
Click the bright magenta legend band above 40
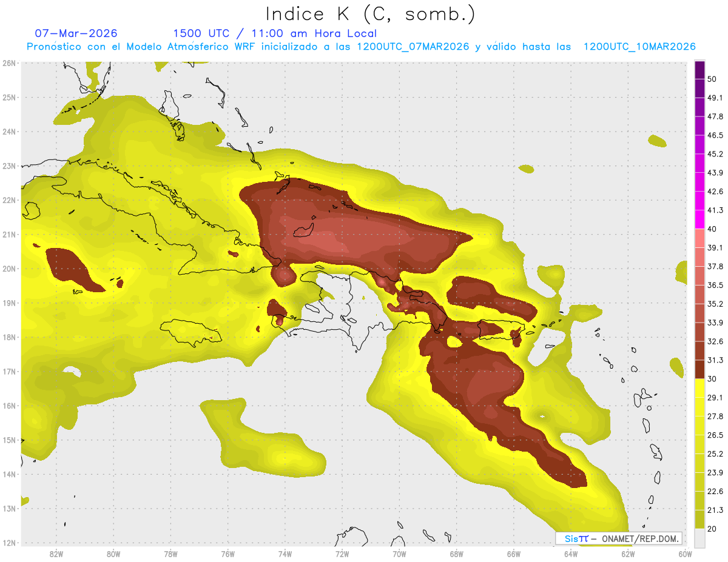pyautogui.click(x=700, y=219)
